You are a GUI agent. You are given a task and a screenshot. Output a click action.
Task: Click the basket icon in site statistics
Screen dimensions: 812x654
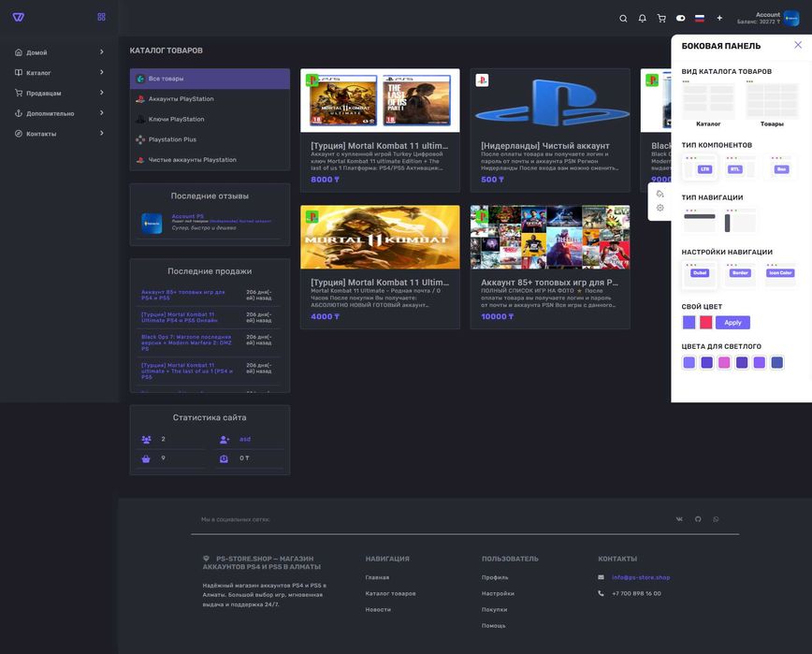(146, 458)
